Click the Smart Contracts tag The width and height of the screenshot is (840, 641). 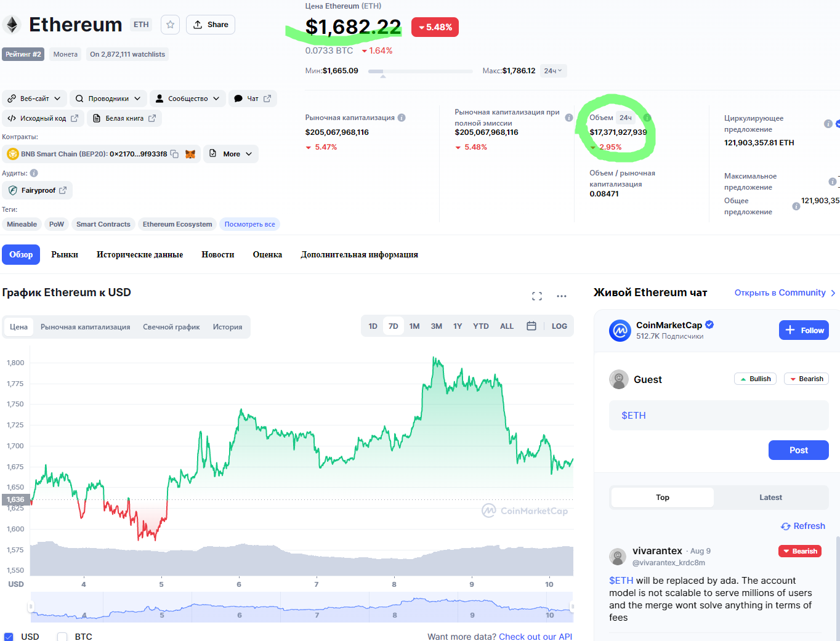(x=103, y=224)
